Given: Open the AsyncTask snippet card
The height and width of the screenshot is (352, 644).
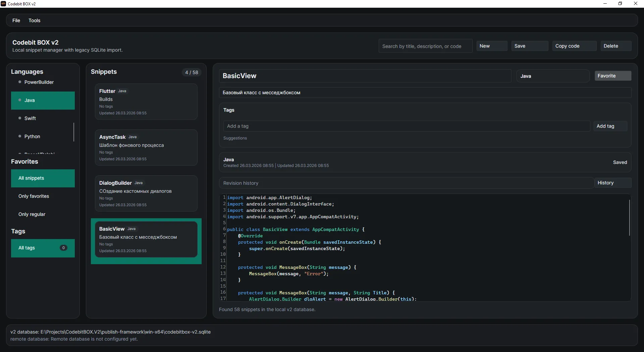Looking at the screenshot, I should (x=146, y=148).
